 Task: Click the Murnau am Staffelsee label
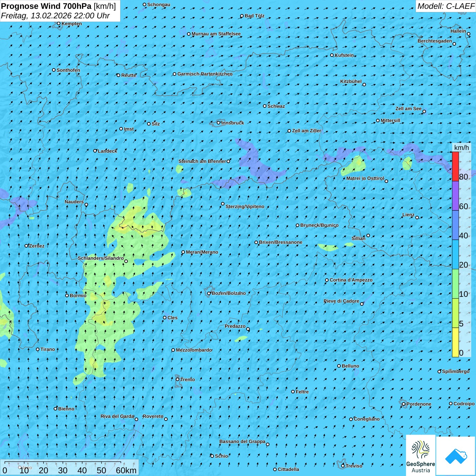[216, 34]
